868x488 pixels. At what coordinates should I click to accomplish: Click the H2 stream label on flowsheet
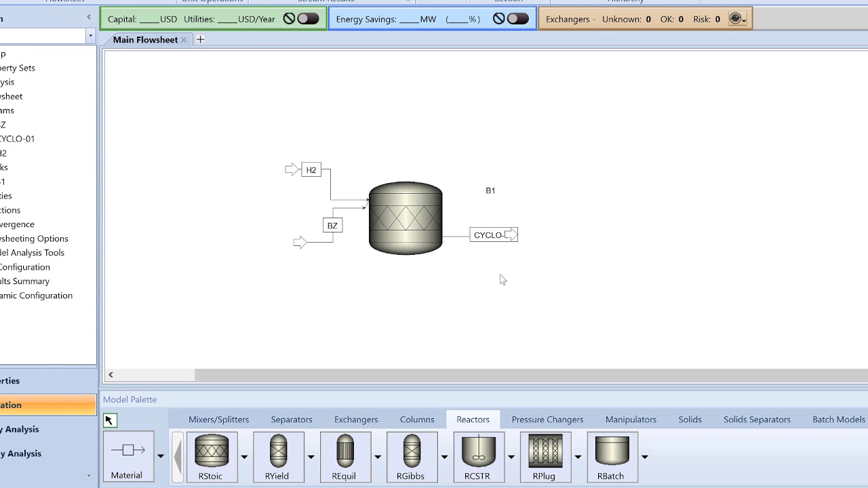[311, 170]
